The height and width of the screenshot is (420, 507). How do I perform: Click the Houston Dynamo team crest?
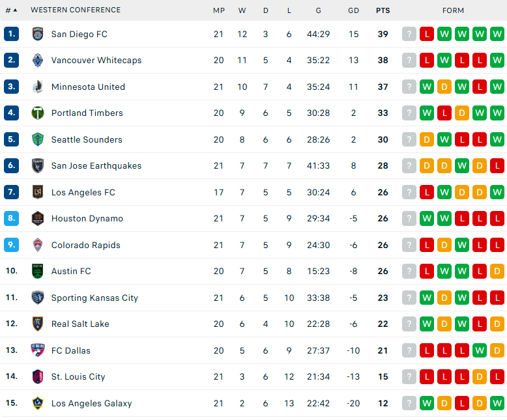pos(38,218)
